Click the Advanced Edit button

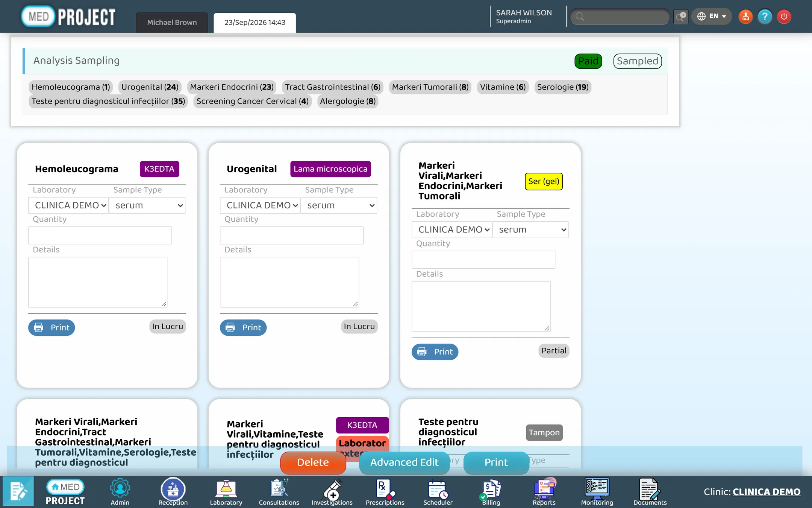pyautogui.click(x=404, y=462)
